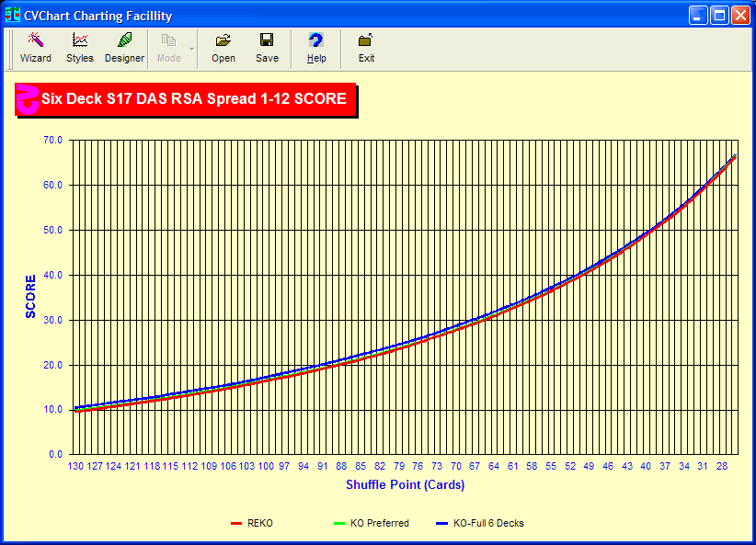The height and width of the screenshot is (545, 756).
Task: Select the KO Preferred legend label
Action: (380, 524)
